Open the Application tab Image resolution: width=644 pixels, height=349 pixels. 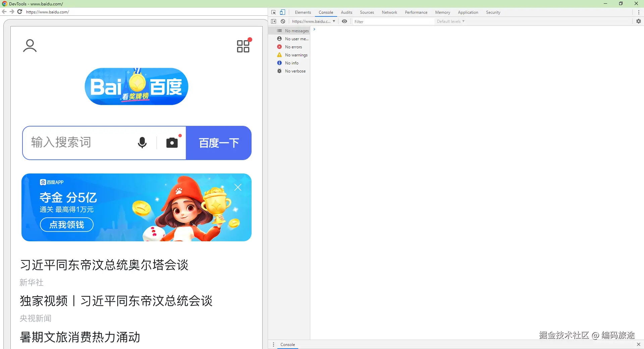(468, 12)
